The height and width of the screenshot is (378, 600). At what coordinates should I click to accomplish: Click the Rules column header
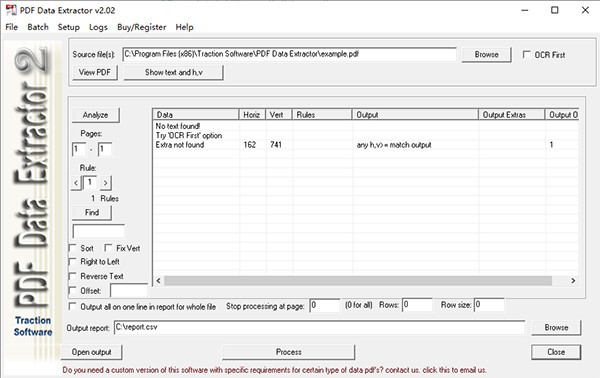[322, 115]
